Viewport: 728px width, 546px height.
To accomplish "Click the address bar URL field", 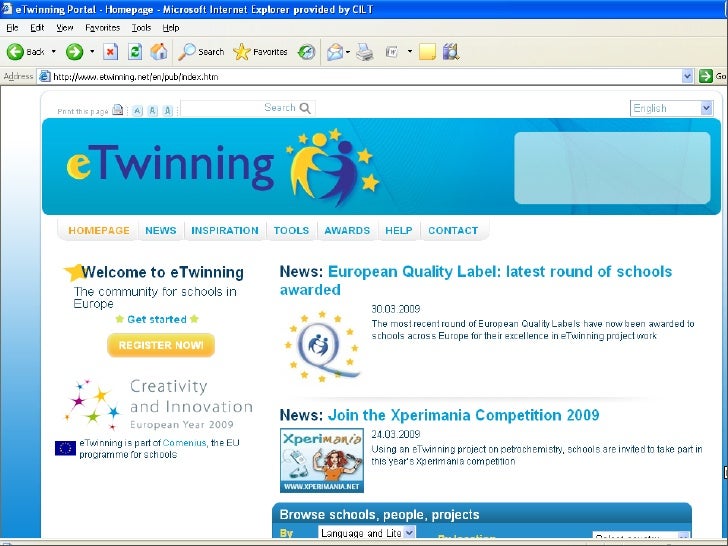I will 362,76.
